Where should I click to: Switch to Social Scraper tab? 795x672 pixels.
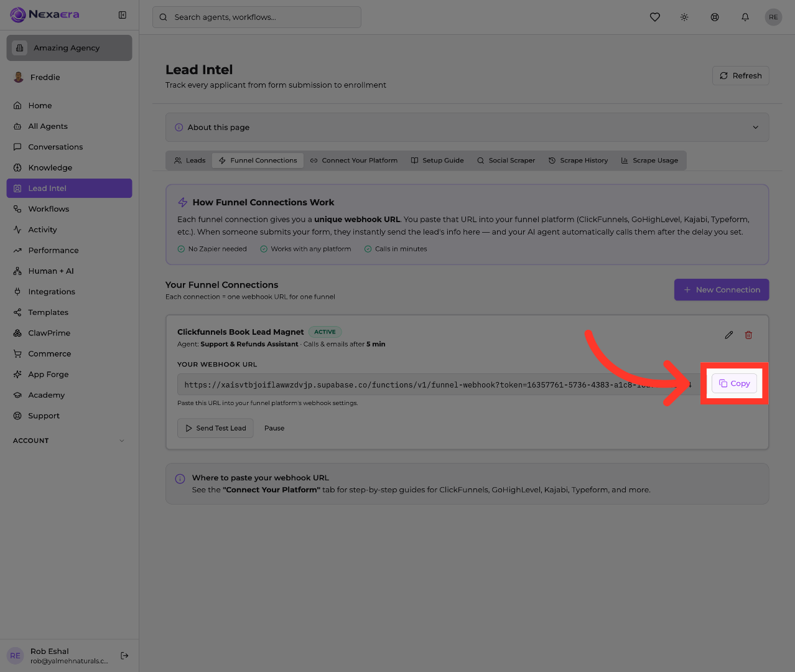coord(506,161)
